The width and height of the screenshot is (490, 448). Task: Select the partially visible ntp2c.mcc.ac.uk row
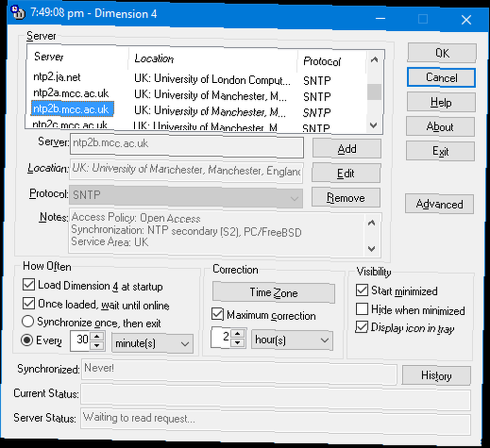pyautogui.click(x=70, y=124)
